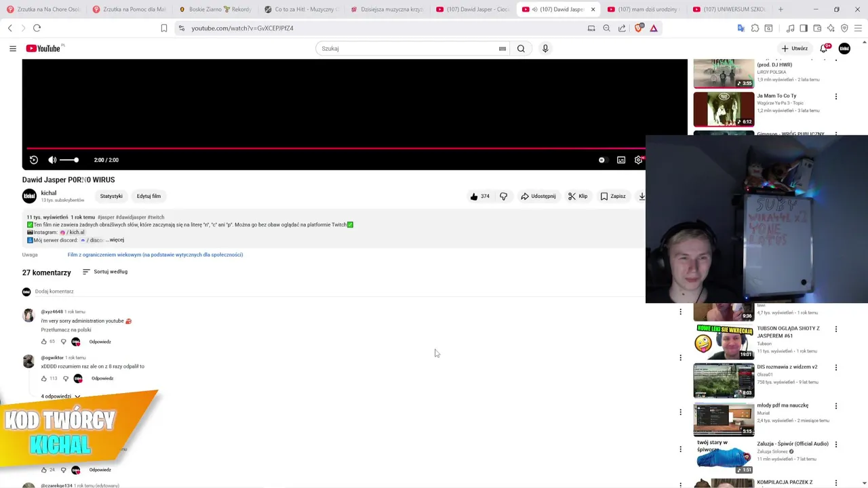Open the browser main menu
Viewport: 868px width, 488px height.
[858, 28]
